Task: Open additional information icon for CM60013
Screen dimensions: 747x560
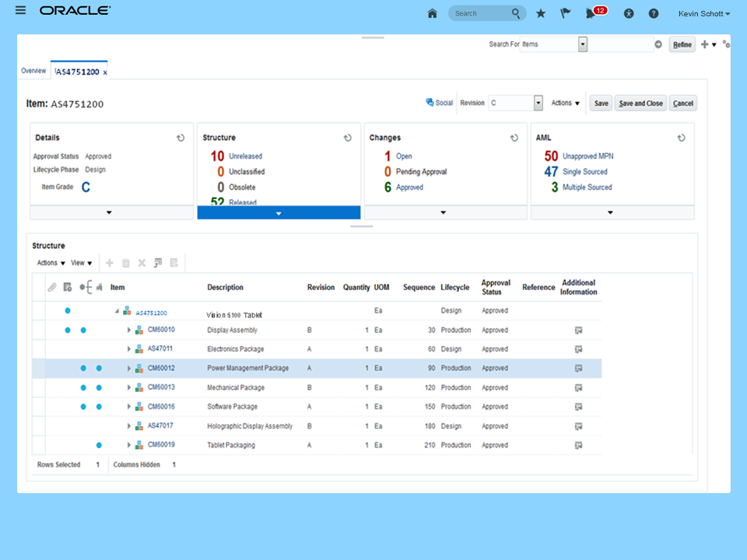Action: (578, 387)
